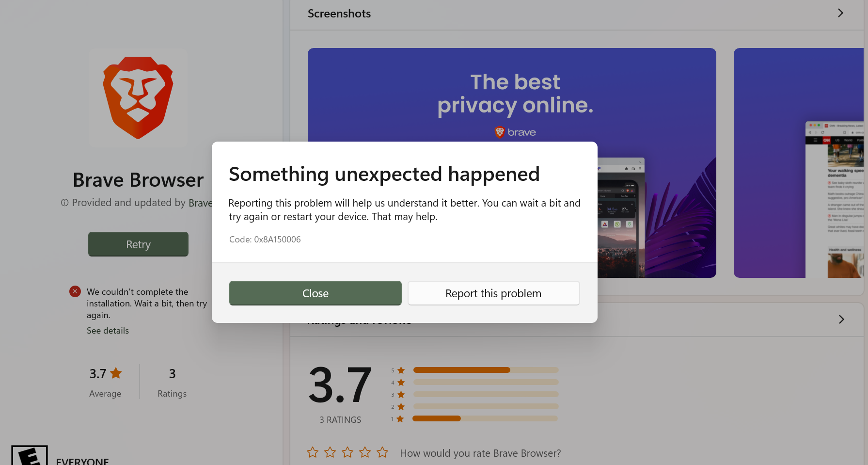Give Brave Browser a five-star rating
The height and width of the screenshot is (465, 868).
[382, 452]
